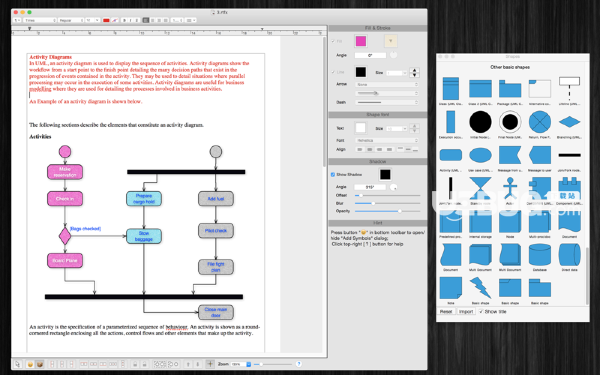Toggle italic formatting in top toolbar
Viewport: 600px width, 375px height.
click(x=130, y=20)
